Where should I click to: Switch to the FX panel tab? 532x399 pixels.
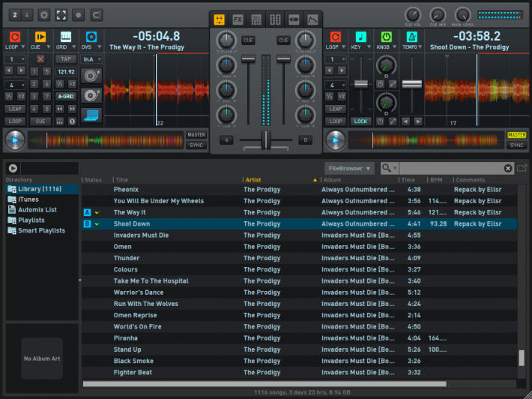(x=238, y=19)
